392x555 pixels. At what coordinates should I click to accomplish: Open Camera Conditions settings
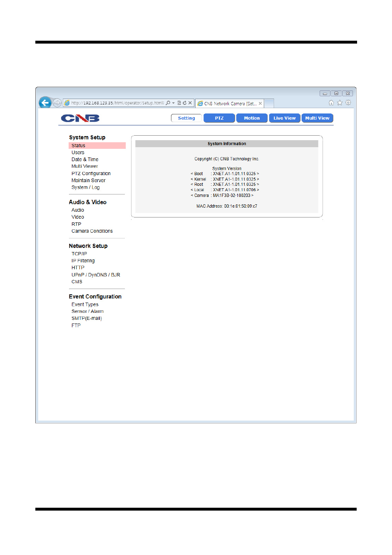click(x=92, y=231)
